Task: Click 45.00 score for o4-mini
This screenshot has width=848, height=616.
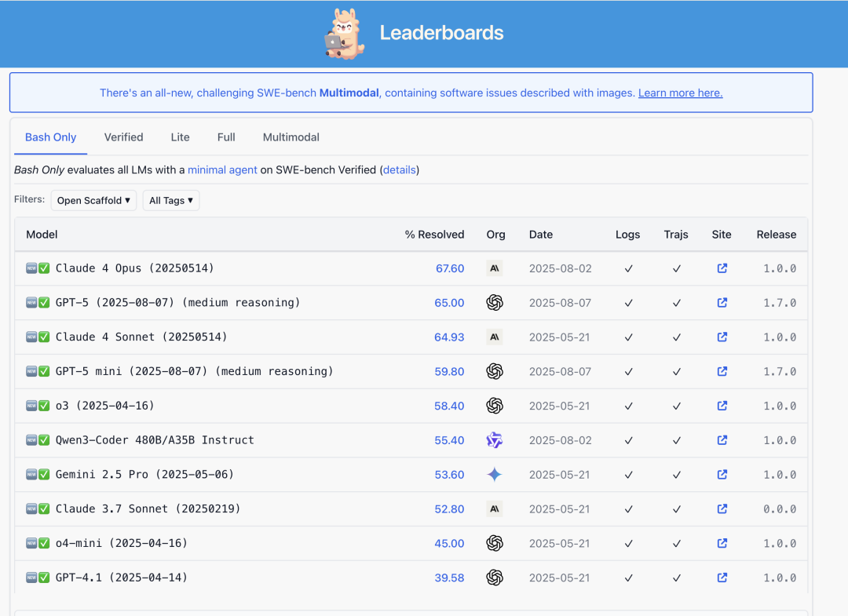Action: point(449,544)
